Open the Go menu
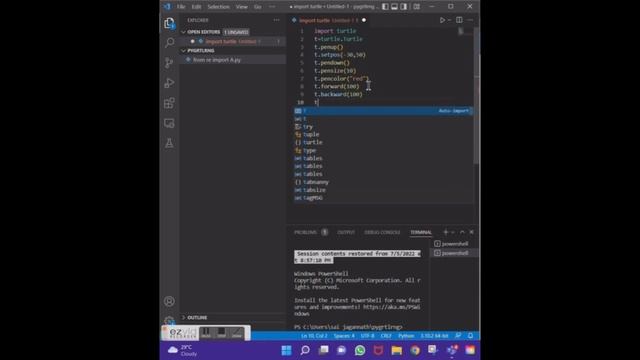This screenshot has height=360, width=640. coord(258,7)
